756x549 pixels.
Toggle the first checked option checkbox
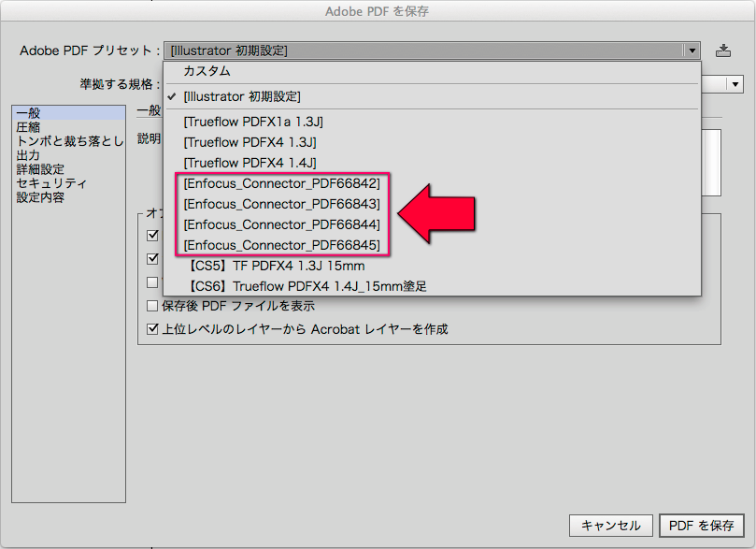point(152,235)
